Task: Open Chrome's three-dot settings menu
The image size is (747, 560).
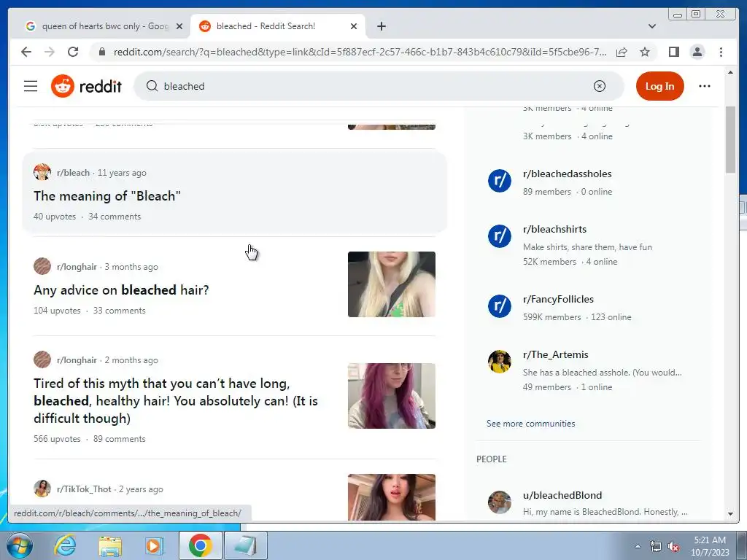Action: point(721,52)
